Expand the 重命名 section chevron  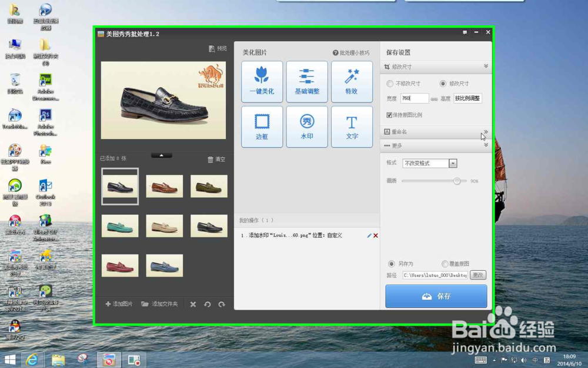(486, 132)
